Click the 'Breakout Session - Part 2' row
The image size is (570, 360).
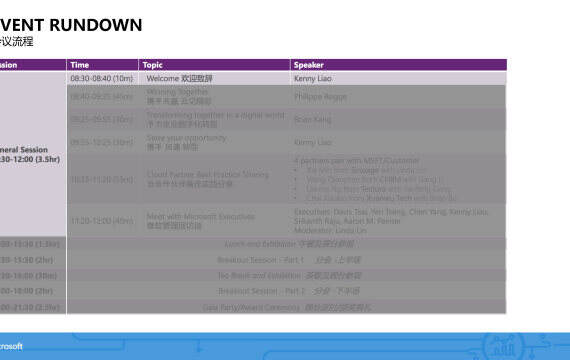tap(286, 291)
